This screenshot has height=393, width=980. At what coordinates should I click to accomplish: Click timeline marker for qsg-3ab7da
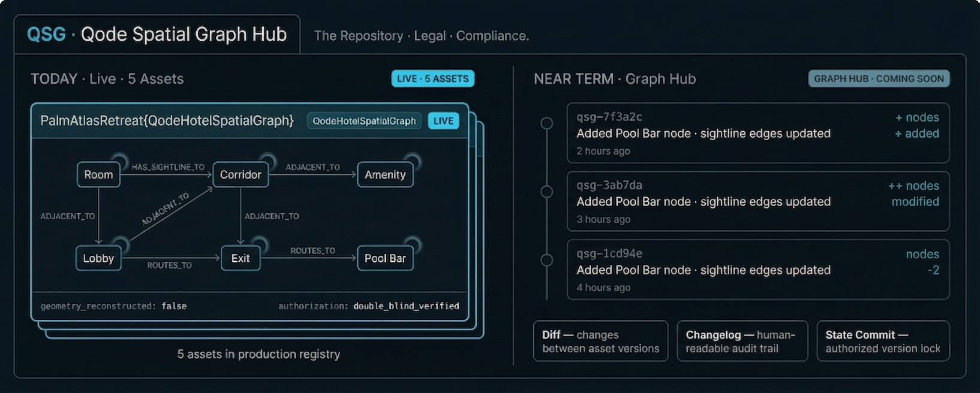click(547, 192)
